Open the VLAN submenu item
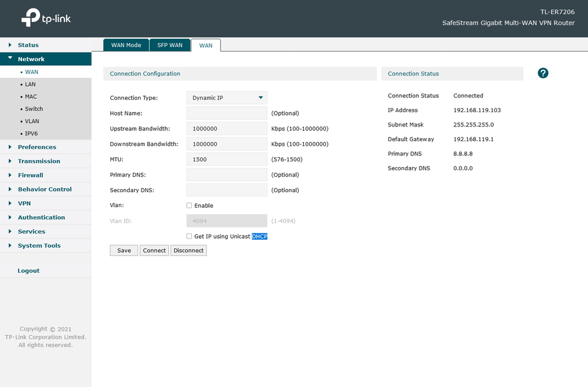Viewport: 588px width, 387px height. click(x=46, y=121)
